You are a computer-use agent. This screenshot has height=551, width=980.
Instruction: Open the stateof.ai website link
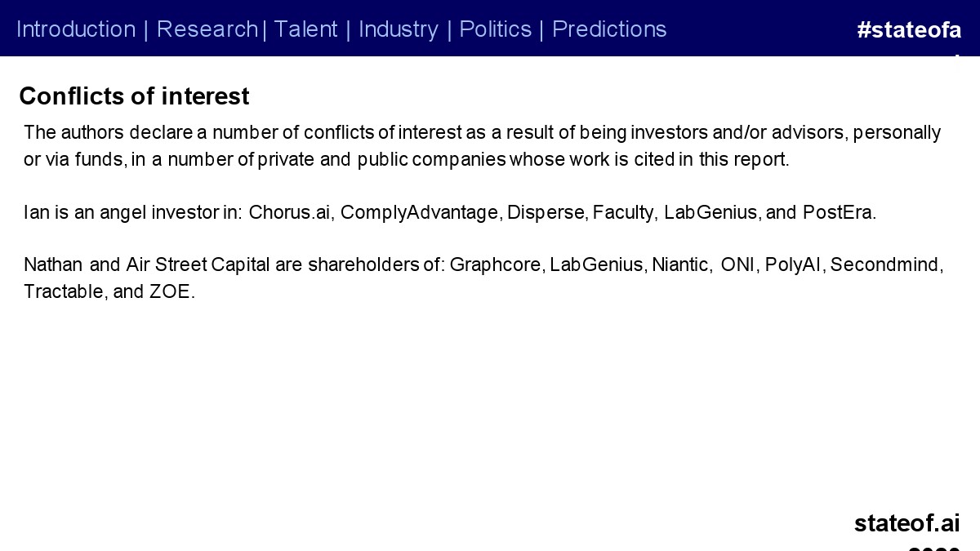pos(906,522)
